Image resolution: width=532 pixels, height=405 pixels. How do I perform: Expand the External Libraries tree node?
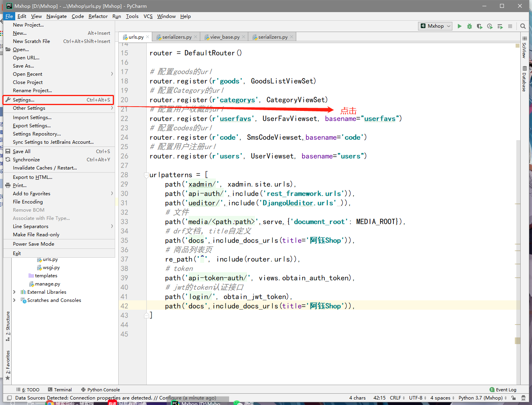(x=14, y=292)
